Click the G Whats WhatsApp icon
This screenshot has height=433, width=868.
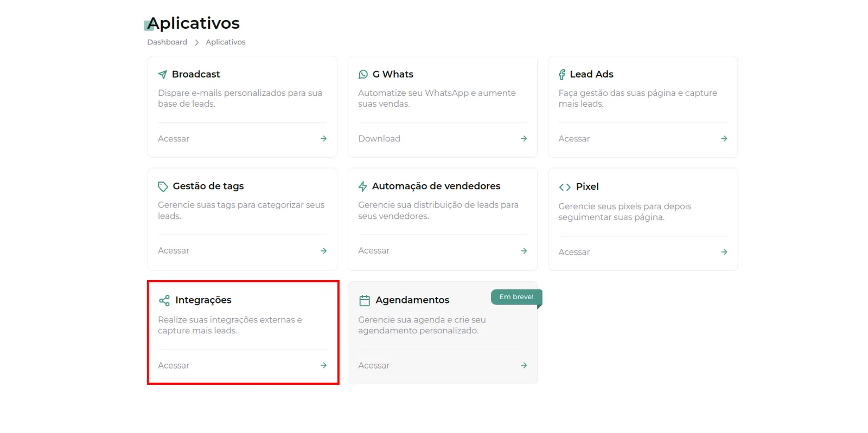(x=363, y=74)
